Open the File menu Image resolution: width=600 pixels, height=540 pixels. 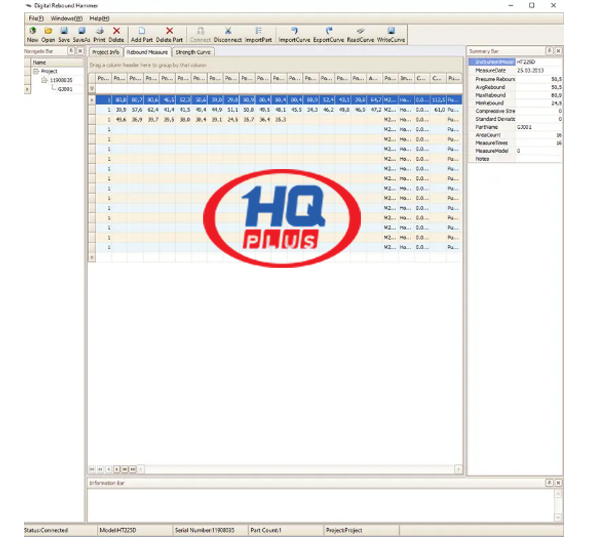coord(36,18)
